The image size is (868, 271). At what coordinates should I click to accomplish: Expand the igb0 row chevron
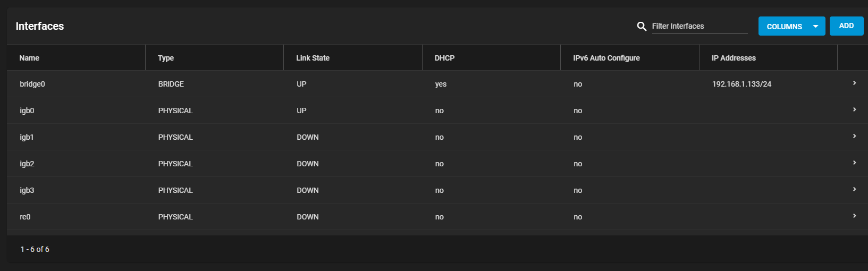[x=854, y=110]
